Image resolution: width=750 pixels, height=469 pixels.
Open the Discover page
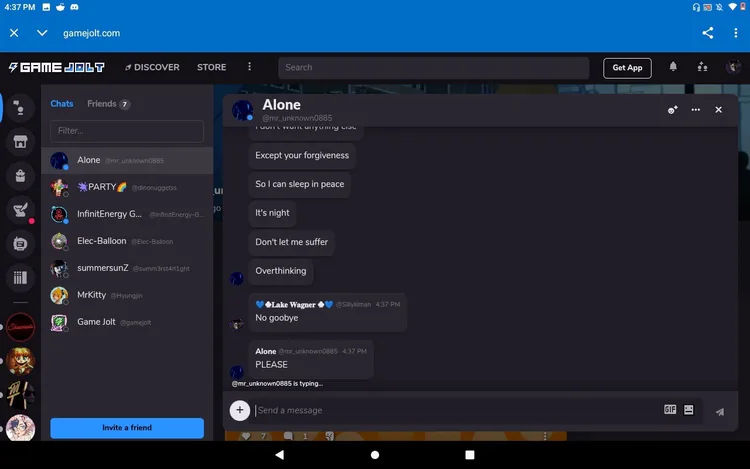tap(152, 67)
